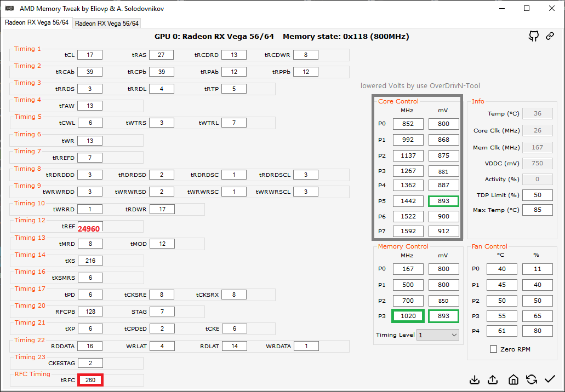Click Core Control P5 mV field
The width and height of the screenshot is (565, 392).
click(x=443, y=201)
